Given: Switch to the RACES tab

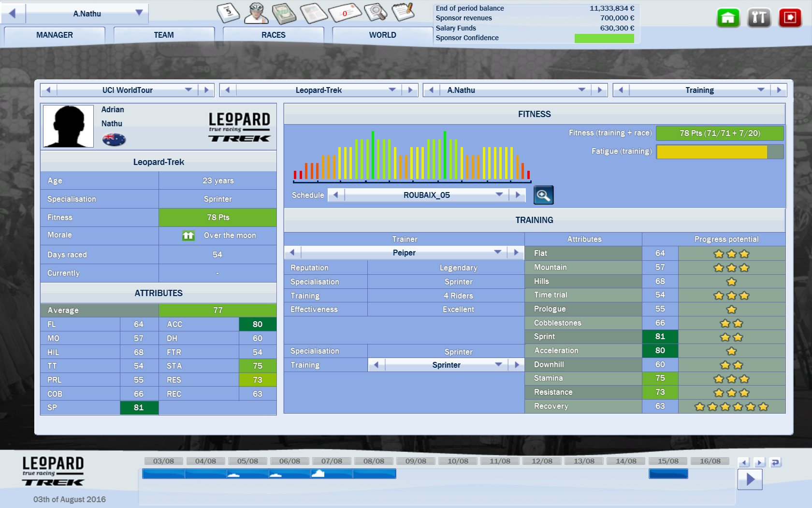Looking at the screenshot, I should (x=273, y=35).
